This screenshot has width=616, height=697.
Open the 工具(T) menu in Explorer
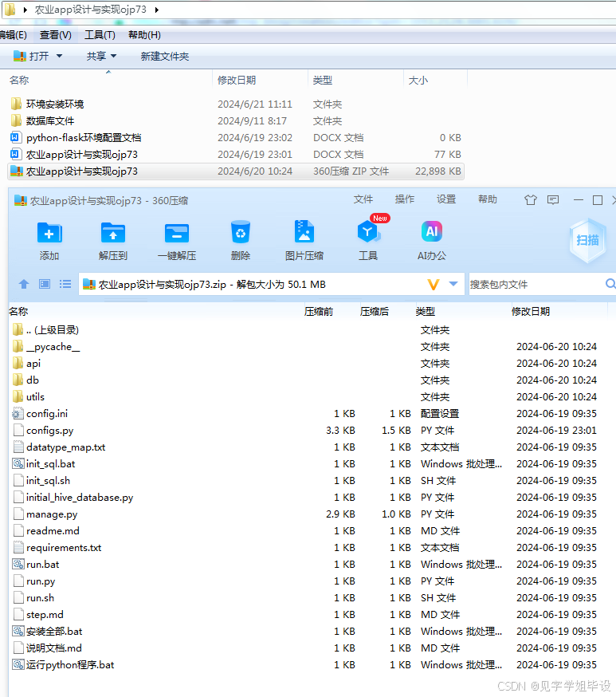100,34
